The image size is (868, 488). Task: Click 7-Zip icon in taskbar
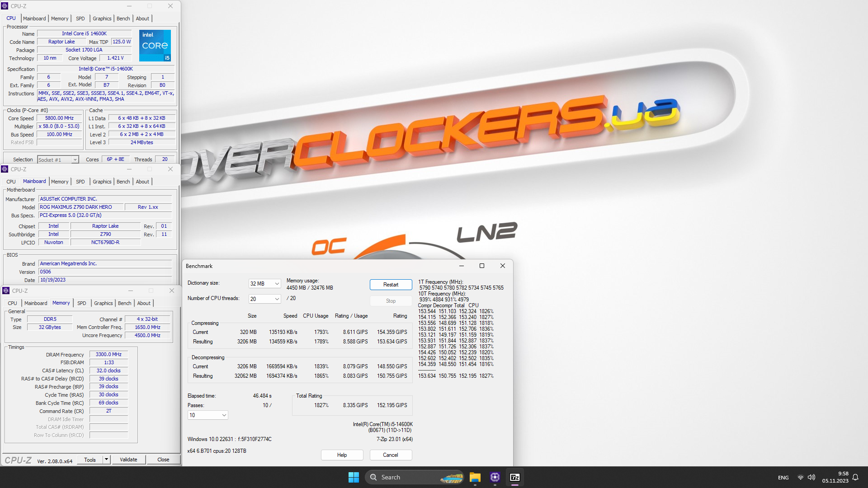pos(515,477)
